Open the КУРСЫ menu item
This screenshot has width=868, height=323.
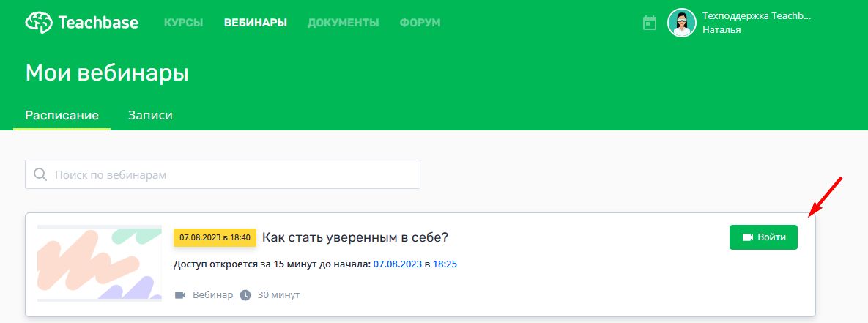(x=183, y=23)
